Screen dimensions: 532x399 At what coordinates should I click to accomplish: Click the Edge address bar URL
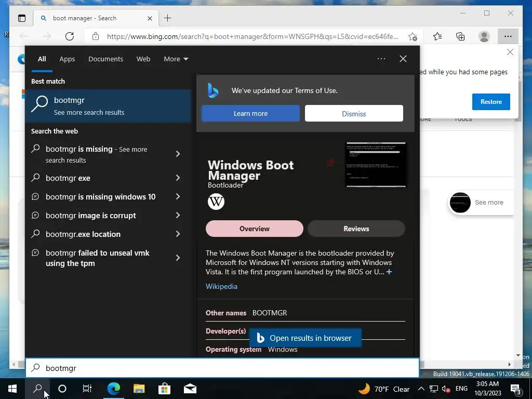[x=252, y=36]
